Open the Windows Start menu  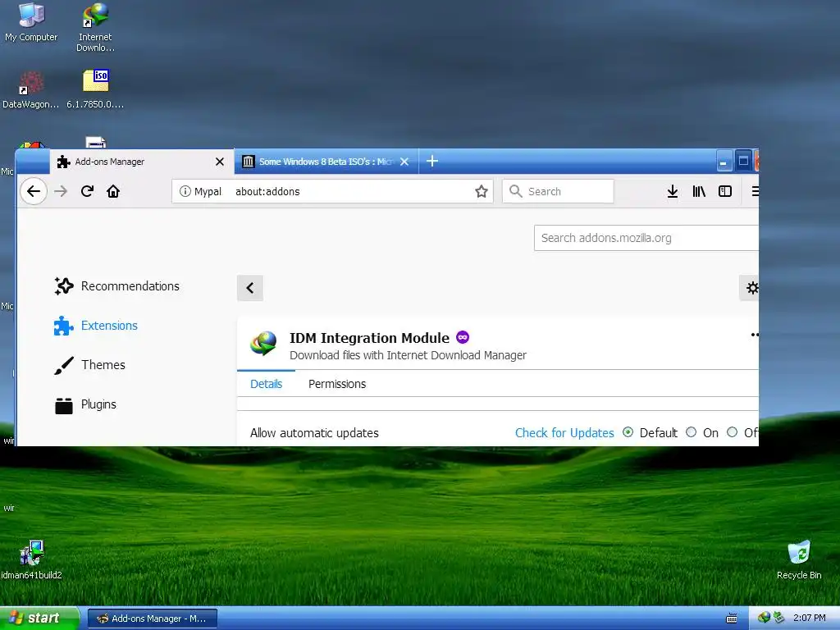coord(39,619)
